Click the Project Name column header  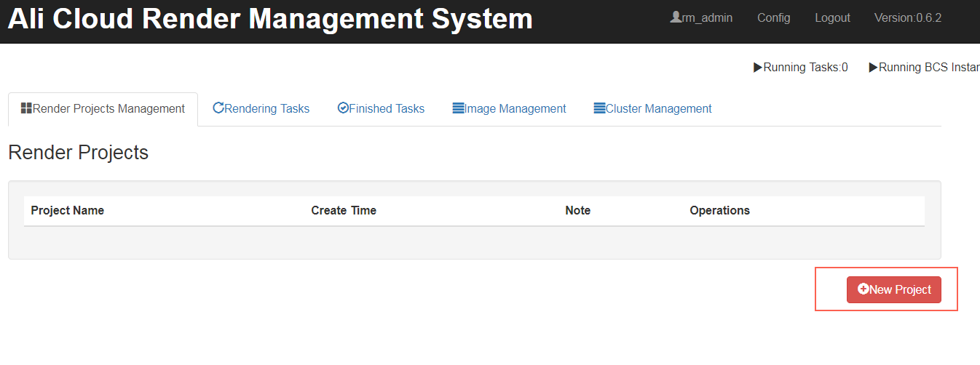click(x=68, y=211)
